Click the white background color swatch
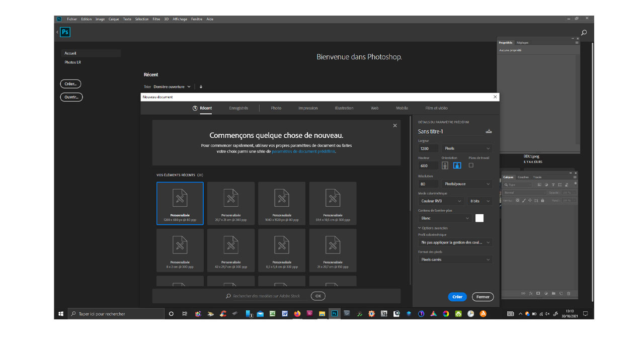 point(479,218)
